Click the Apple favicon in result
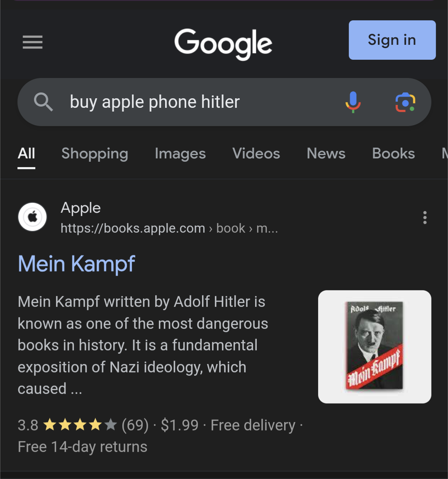 (32, 217)
